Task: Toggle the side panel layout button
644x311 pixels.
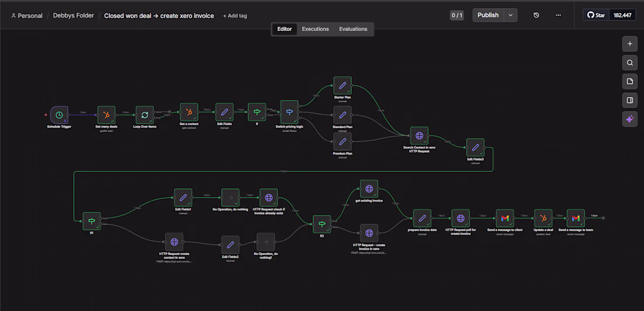Action: [x=629, y=101]
